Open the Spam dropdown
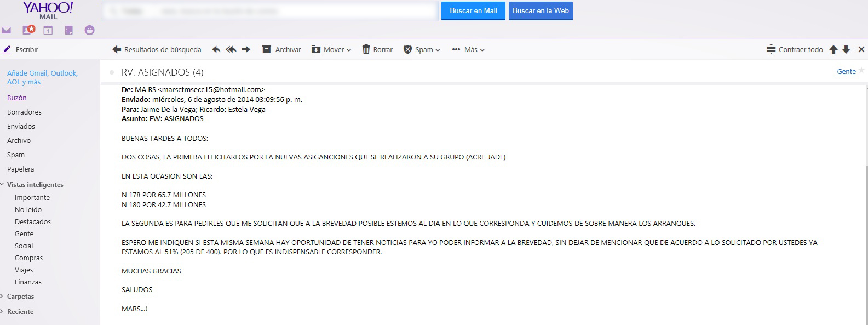The image size is (868, 325). point(422,49)
